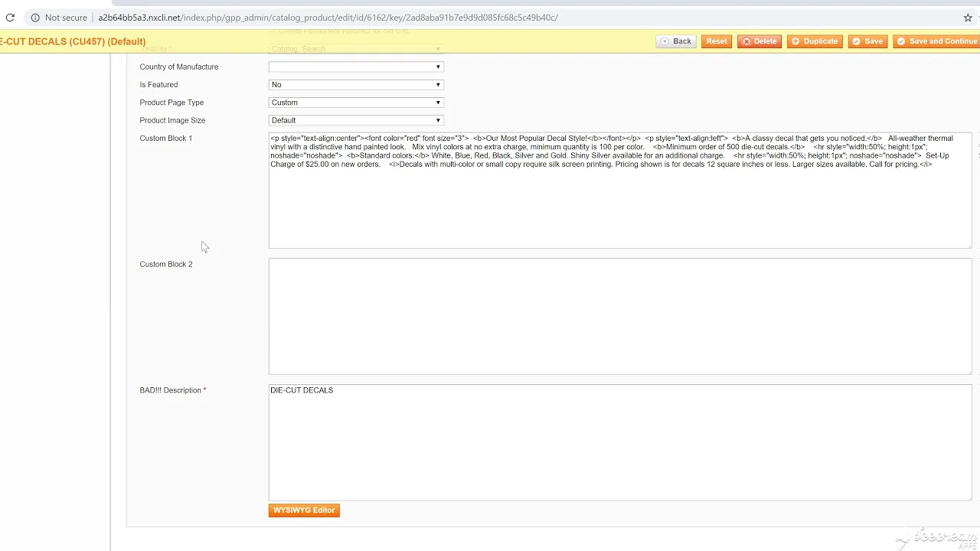
Task: Duplicate the product
Action: [x=815, y=41]
